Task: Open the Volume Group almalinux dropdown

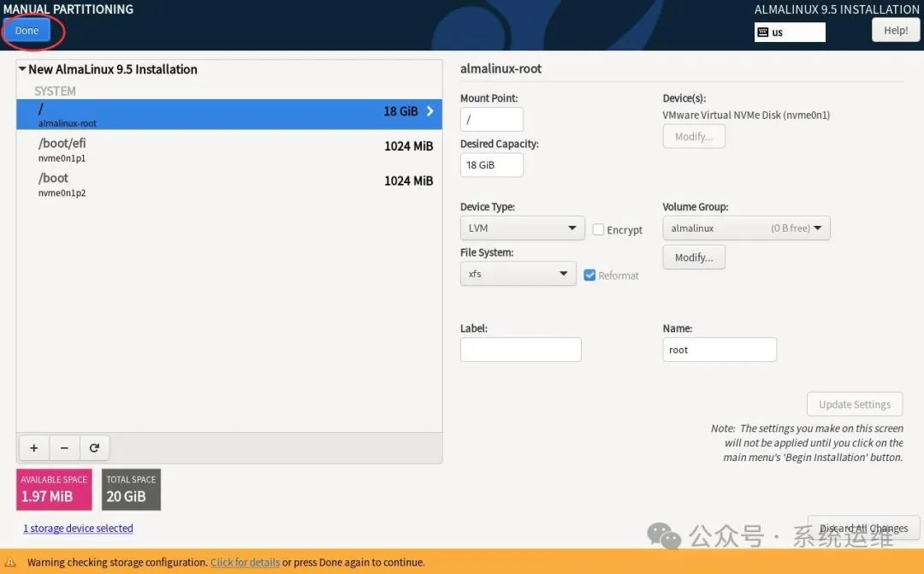Action: (x=746, y=228)
